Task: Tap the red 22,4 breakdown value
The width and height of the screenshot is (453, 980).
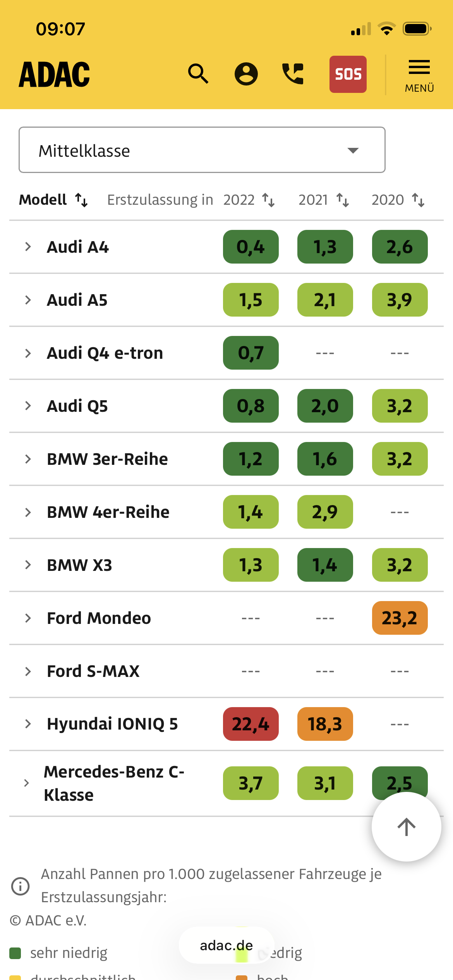Action: 251,724
